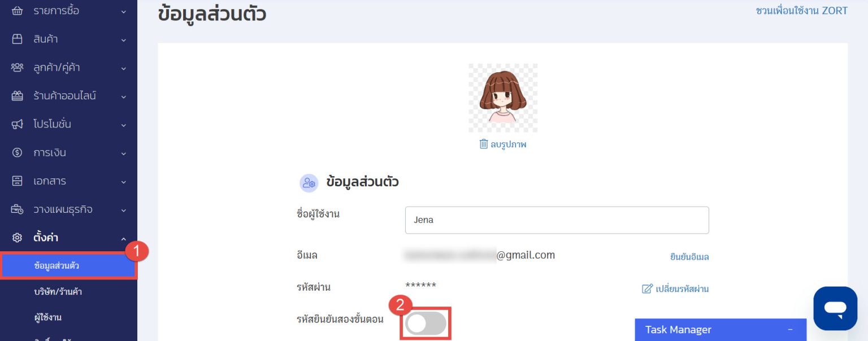Click the เปลี่ยนรหัสผ่าน link

[682, 288]
